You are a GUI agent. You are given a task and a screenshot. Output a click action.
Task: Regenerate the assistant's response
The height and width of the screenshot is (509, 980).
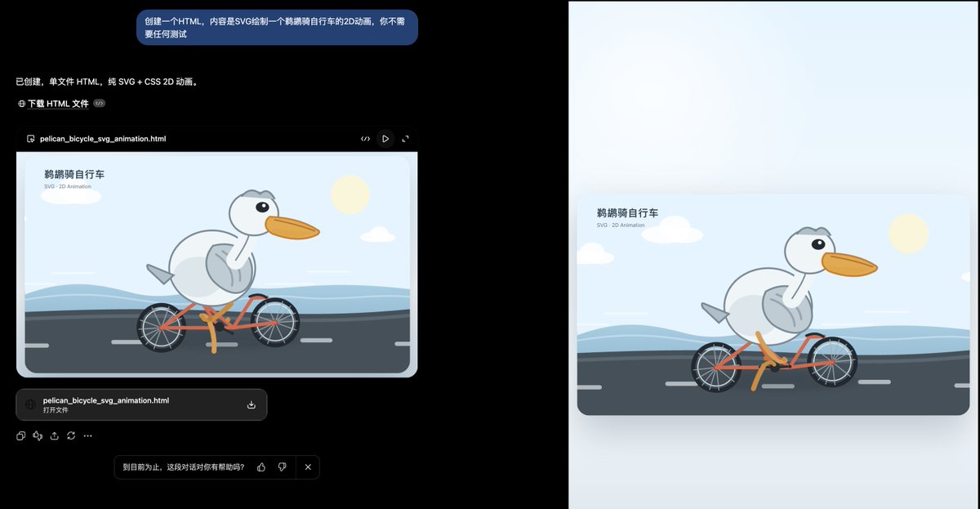(x=71, y=435)
